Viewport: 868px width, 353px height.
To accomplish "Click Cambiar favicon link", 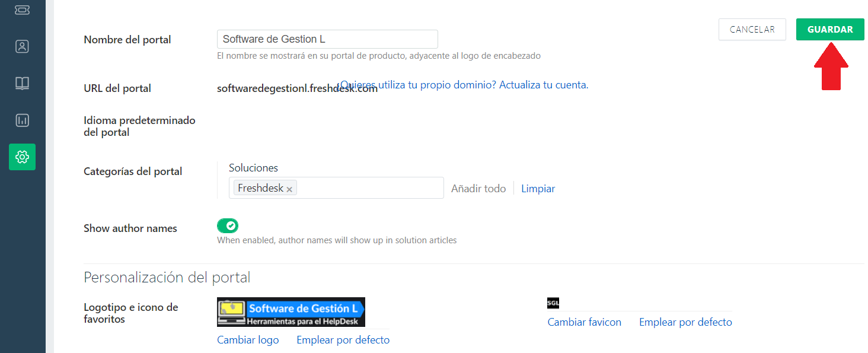I will point(585,322).
